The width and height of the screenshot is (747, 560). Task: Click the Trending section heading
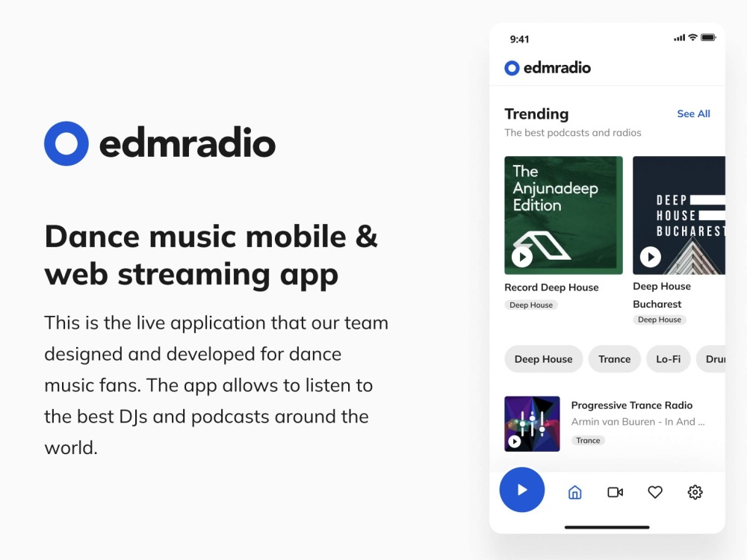536,113
